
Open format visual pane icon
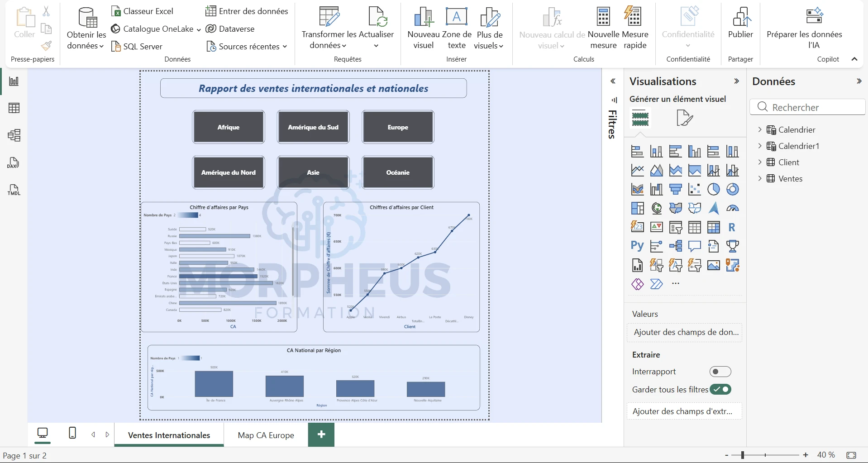[684, 118]
